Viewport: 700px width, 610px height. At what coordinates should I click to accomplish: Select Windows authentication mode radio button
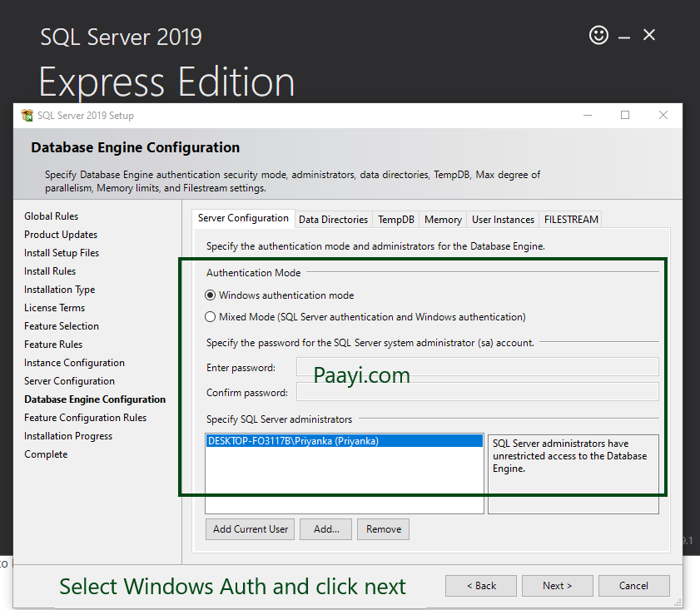coord(211,295)
